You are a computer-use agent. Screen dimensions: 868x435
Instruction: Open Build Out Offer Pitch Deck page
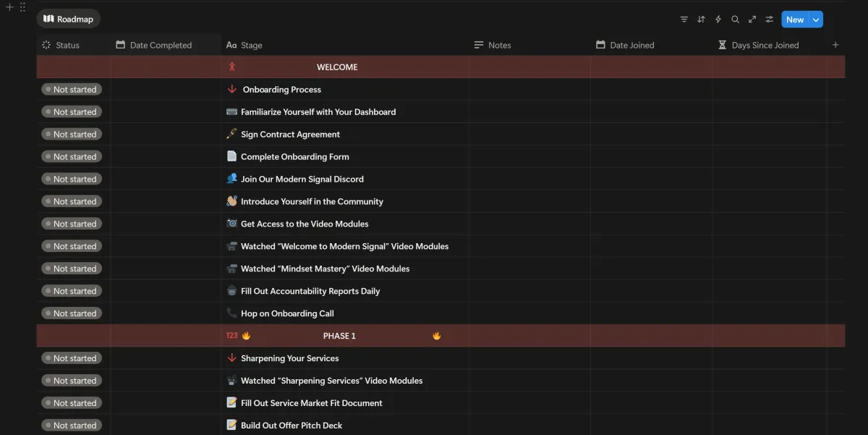tap(292, 426)
